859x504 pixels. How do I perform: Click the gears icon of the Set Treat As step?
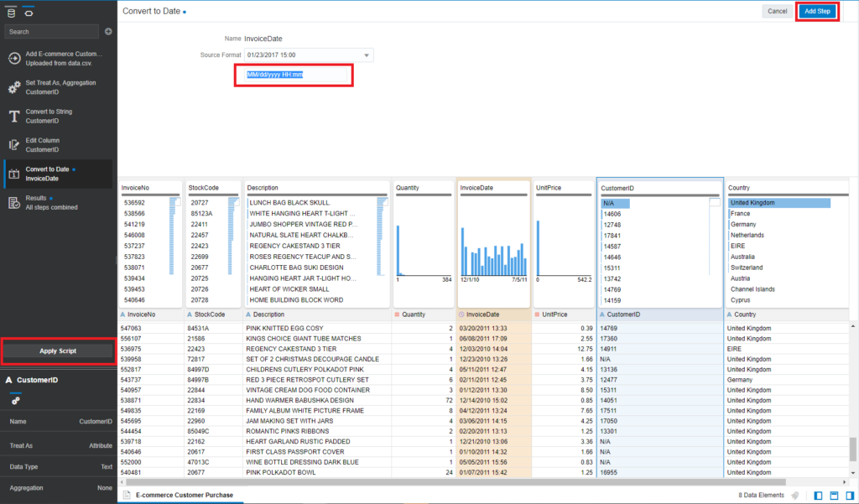[x=14, y=88]
